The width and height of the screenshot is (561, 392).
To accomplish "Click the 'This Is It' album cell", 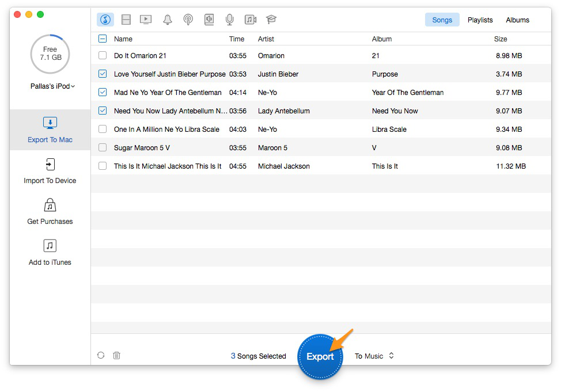I will pyautogui.click(x=385, y=166).
